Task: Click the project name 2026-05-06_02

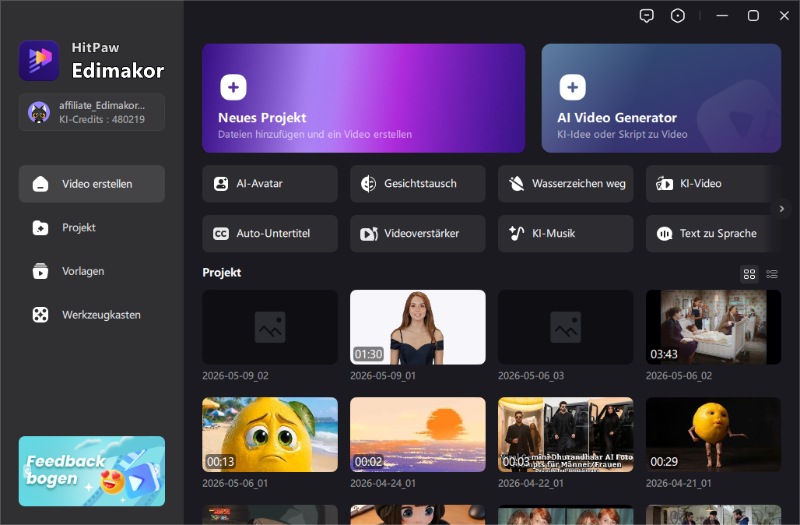Action: (679, 376)
